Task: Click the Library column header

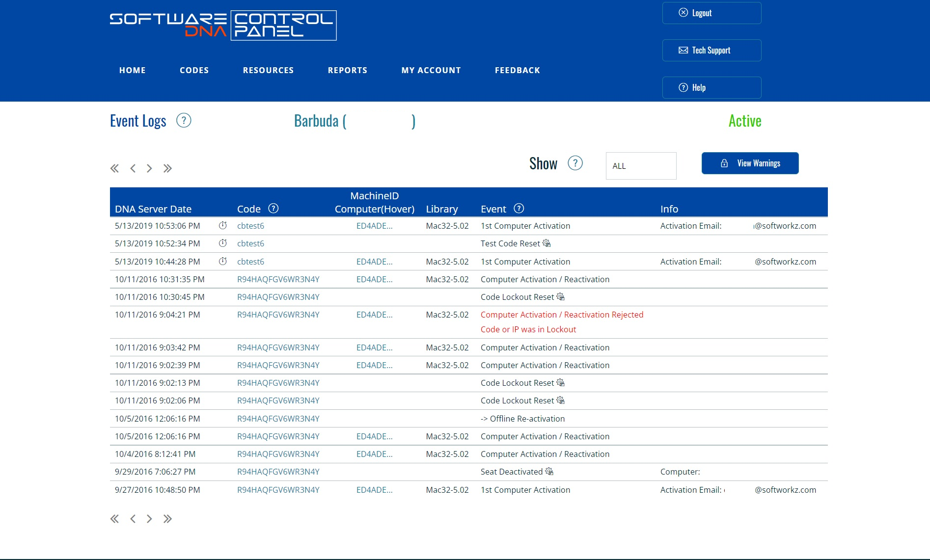Action: tap(442, 209)
